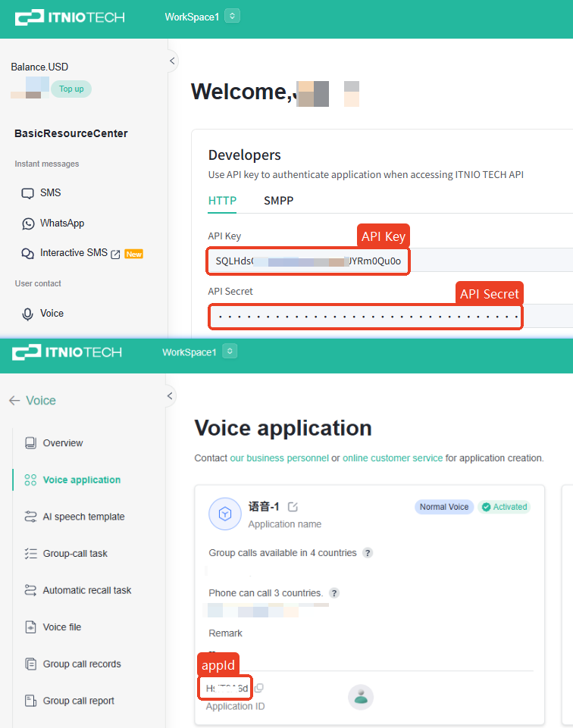Follow the online customer service link
Image resolution: width=573 pixels, height=728 pixels.
pos(392,458)
